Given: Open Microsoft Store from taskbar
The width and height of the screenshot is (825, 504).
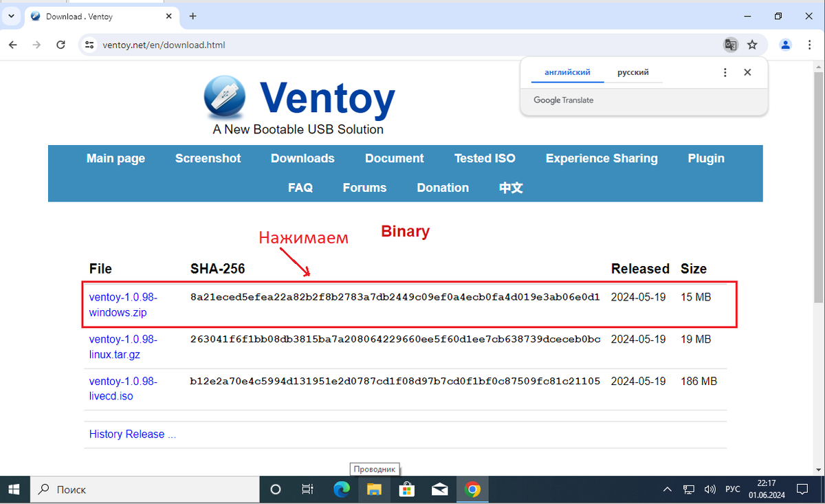Looking at the screenshot, I should 406,490.
